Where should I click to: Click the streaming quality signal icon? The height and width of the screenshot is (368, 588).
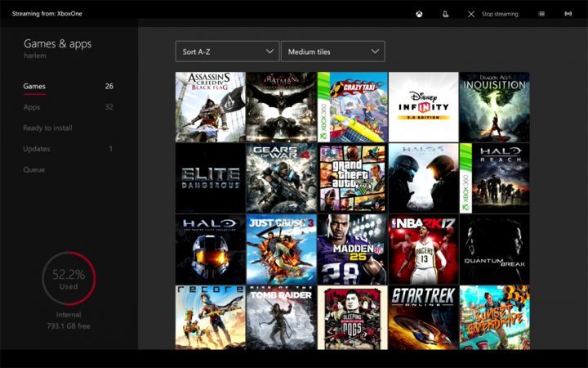click(x=568, y=14)
